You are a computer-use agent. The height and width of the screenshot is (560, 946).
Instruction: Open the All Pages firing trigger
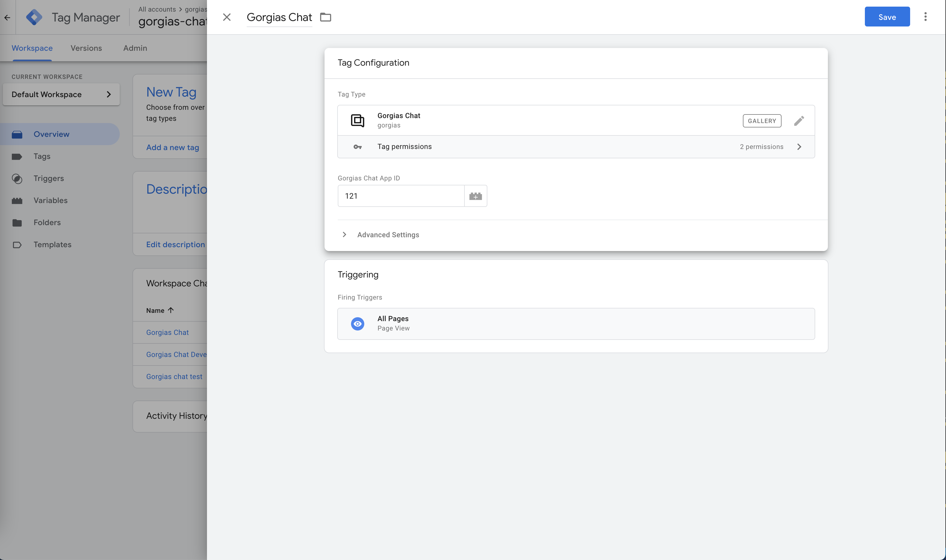coord(576,324)
